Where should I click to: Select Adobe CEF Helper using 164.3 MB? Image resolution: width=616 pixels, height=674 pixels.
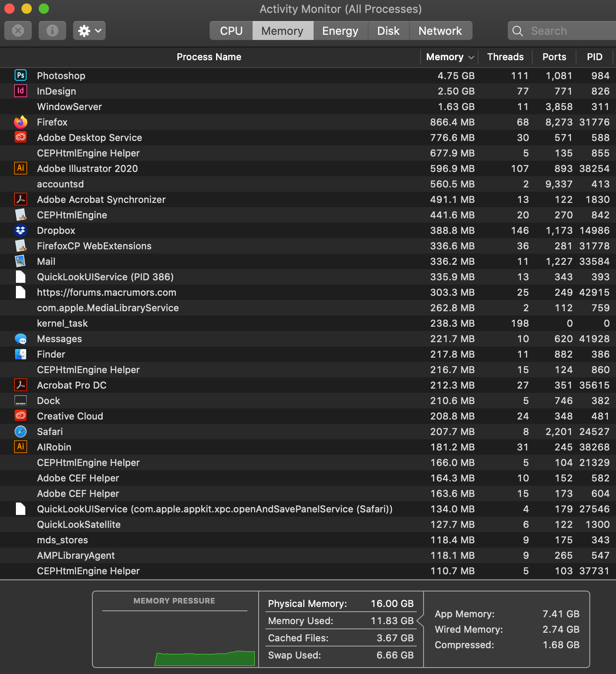(308, 478)
